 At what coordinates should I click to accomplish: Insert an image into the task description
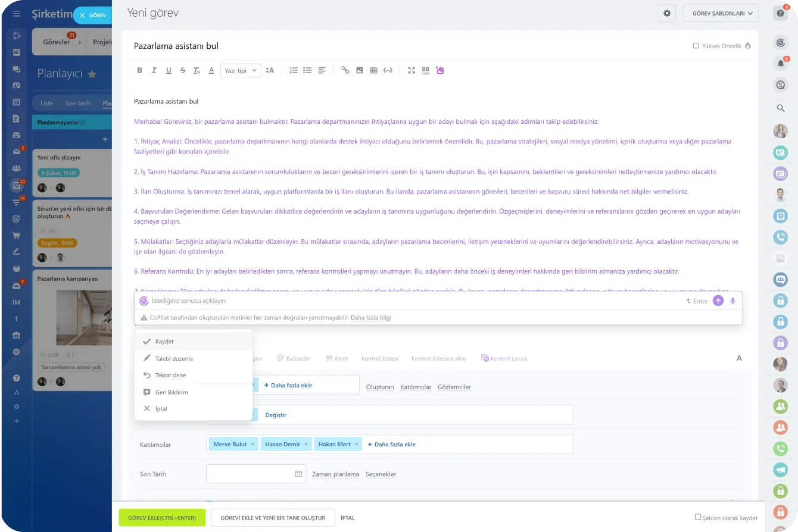[359, 70]
